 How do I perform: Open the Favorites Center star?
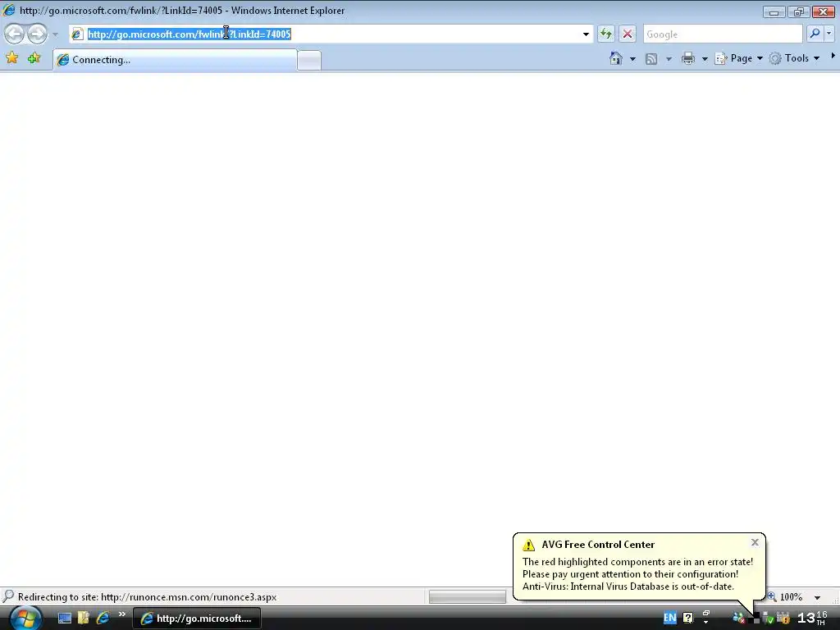(x=11, y=58)
